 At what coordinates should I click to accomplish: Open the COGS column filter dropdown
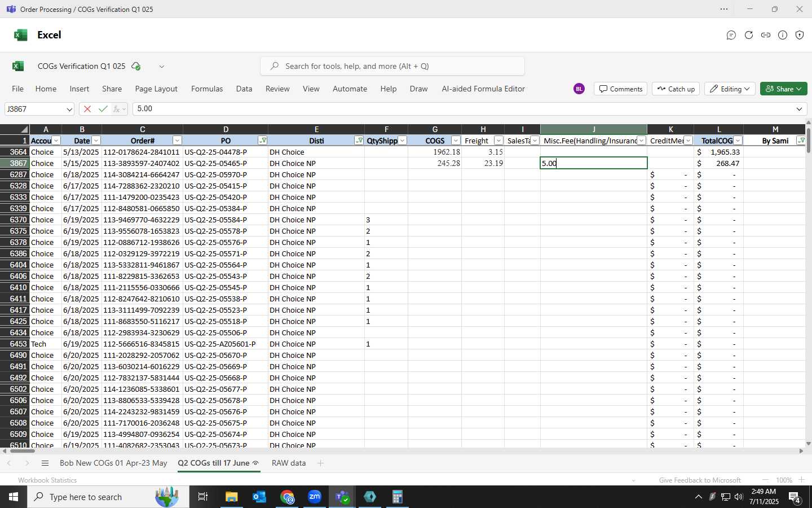[456, 141]
